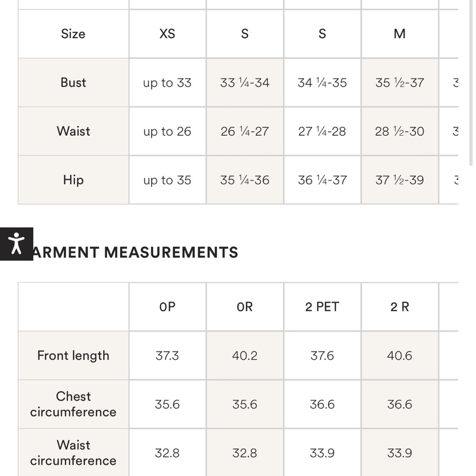
Task: Select the Bust row label
Action: 73,82
